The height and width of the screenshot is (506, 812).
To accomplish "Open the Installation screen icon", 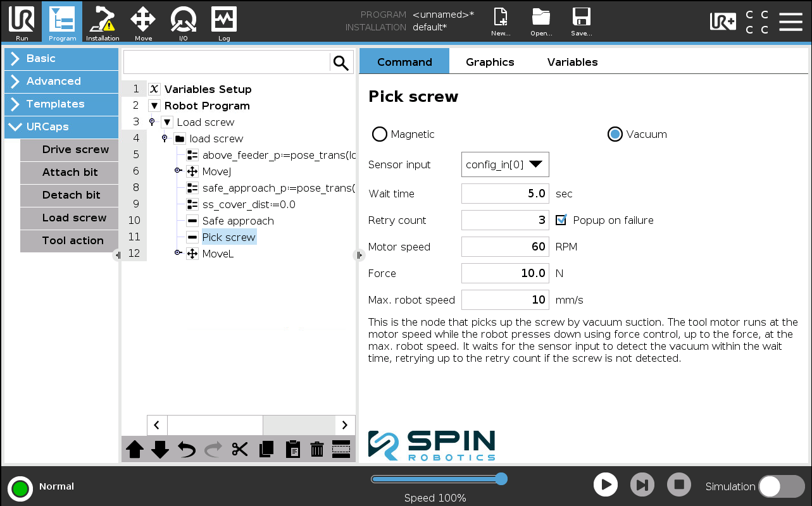I will [x=103, y=22].
